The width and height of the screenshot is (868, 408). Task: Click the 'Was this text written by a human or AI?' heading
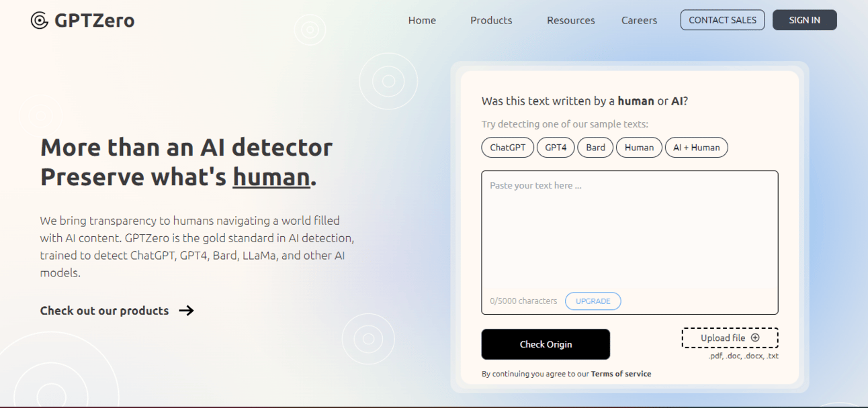point(584,101)
